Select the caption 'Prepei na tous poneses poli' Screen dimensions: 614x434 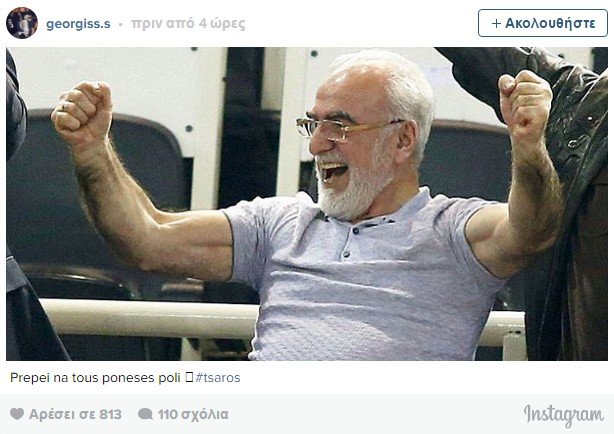click(x=95, y=378)
